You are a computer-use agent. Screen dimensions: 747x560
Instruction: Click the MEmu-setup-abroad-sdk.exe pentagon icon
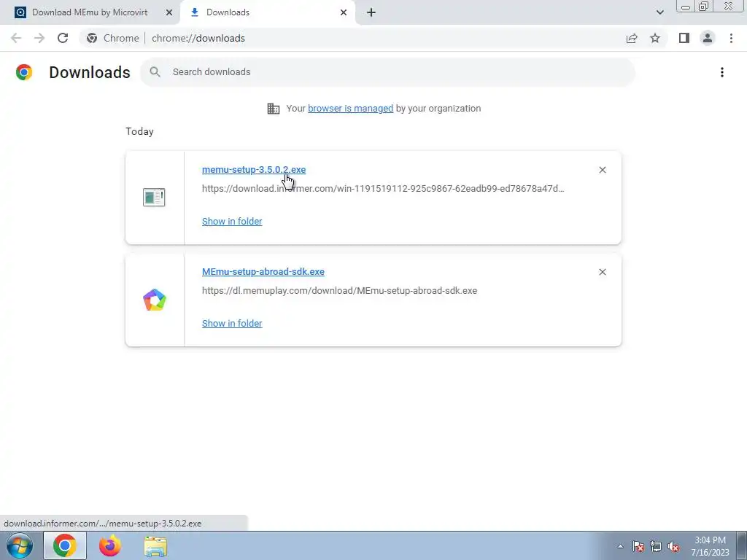[155, 300]
